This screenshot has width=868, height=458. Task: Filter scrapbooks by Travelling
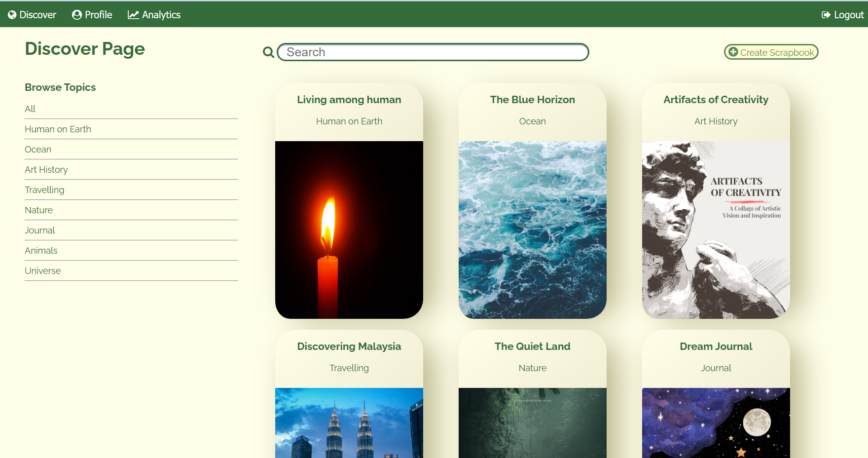[x=44, y=190]
